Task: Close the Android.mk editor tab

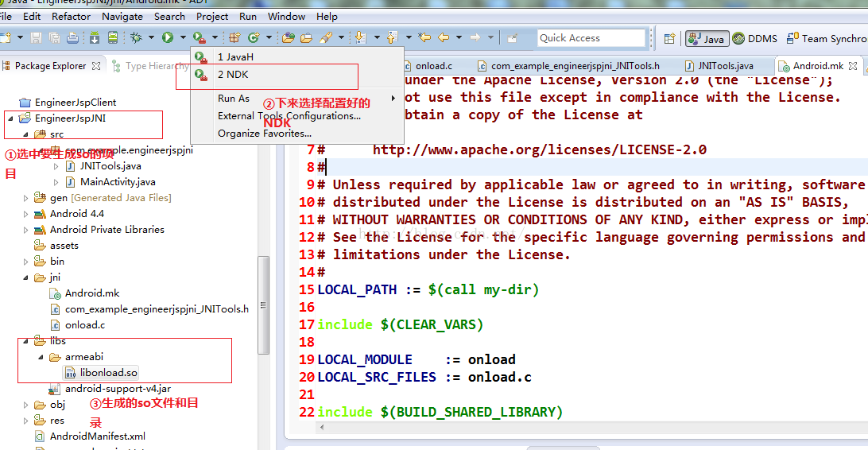Action: (854, 66)
